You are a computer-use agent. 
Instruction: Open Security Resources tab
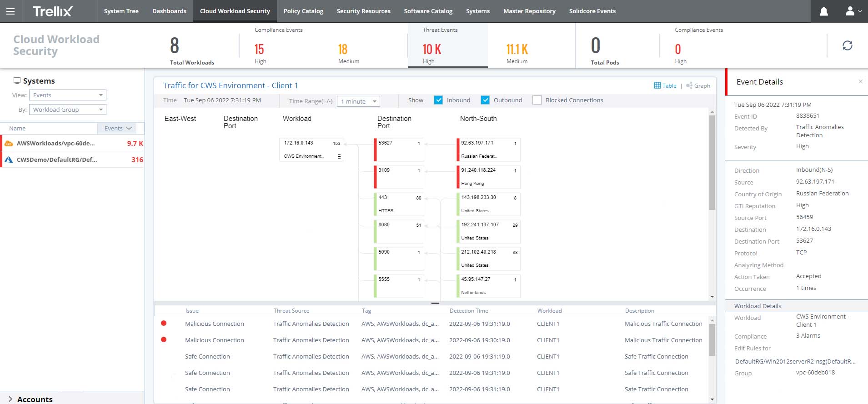coord(363,11)
